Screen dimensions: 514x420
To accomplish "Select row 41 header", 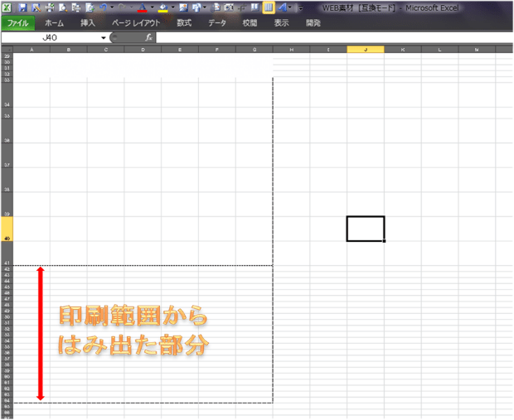I will (x=7, y=253).
